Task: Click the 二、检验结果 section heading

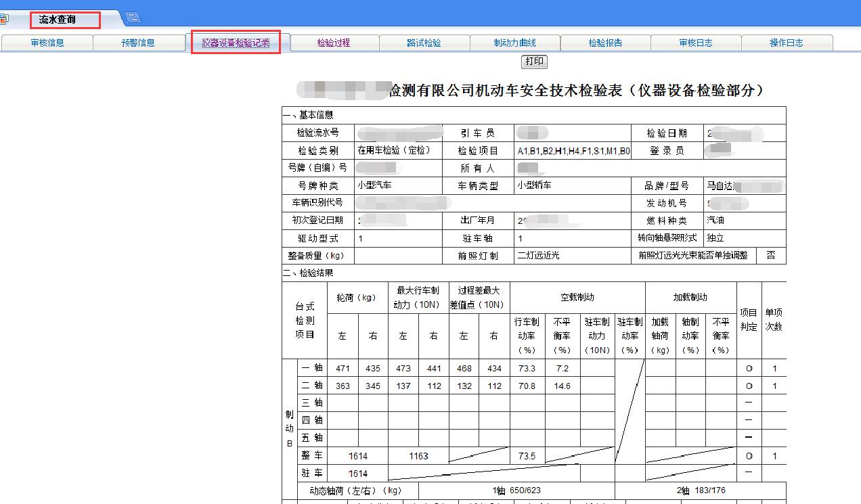Action: pos(309,273)
